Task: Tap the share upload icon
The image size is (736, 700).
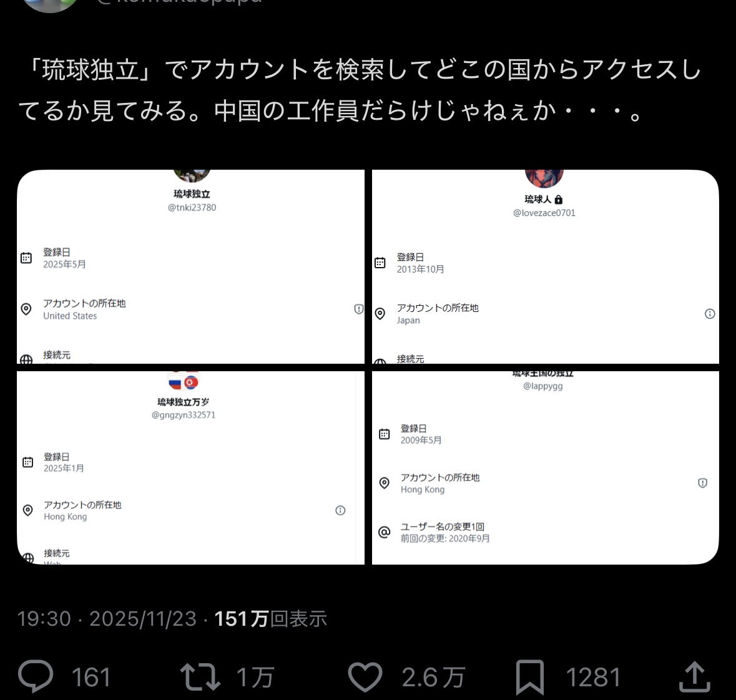Action: (x=695, y=676)
